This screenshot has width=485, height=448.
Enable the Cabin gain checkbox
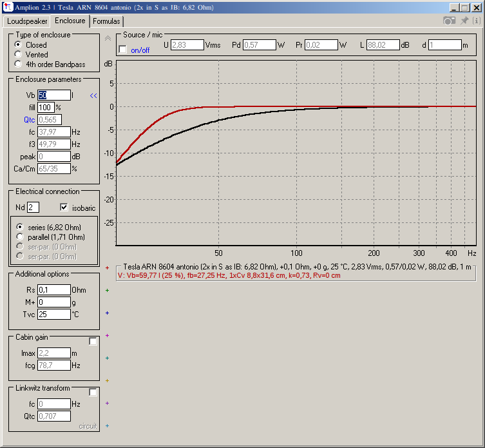point(93,341)
